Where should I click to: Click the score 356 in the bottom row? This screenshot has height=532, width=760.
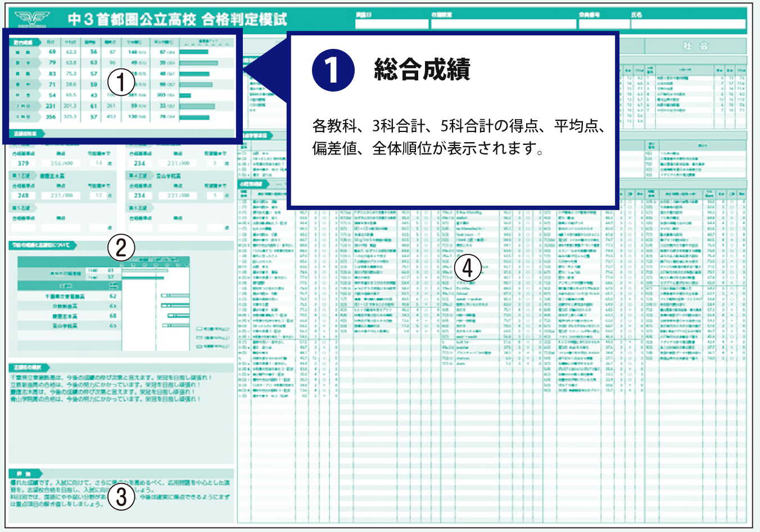51,117
